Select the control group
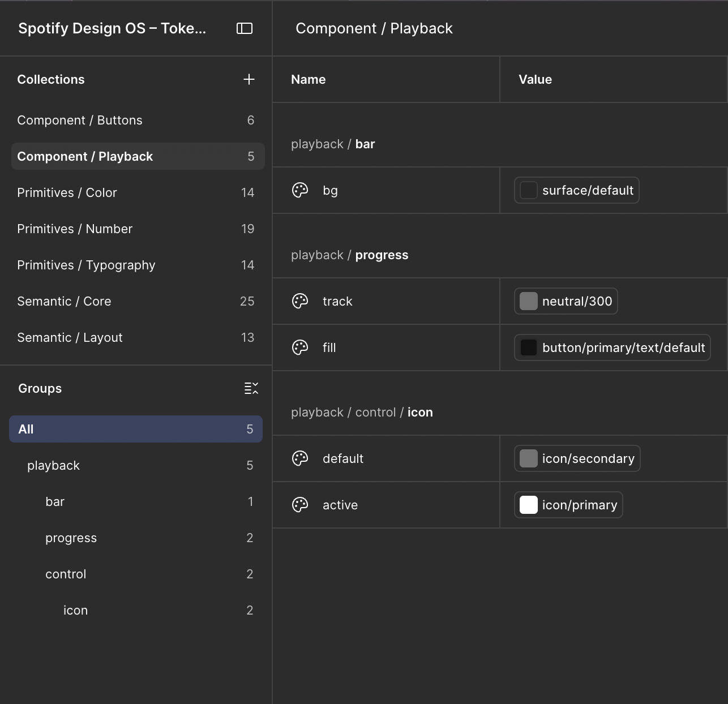Viewport: 728px width, 704px height. [x=136, y=574]
